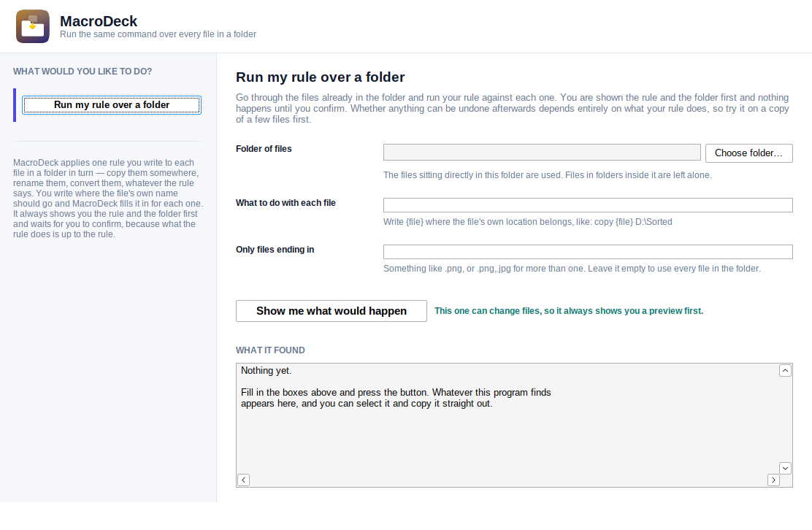Click the sidebar text 'MacroDeck applies one rule you write'

[108, 199]
